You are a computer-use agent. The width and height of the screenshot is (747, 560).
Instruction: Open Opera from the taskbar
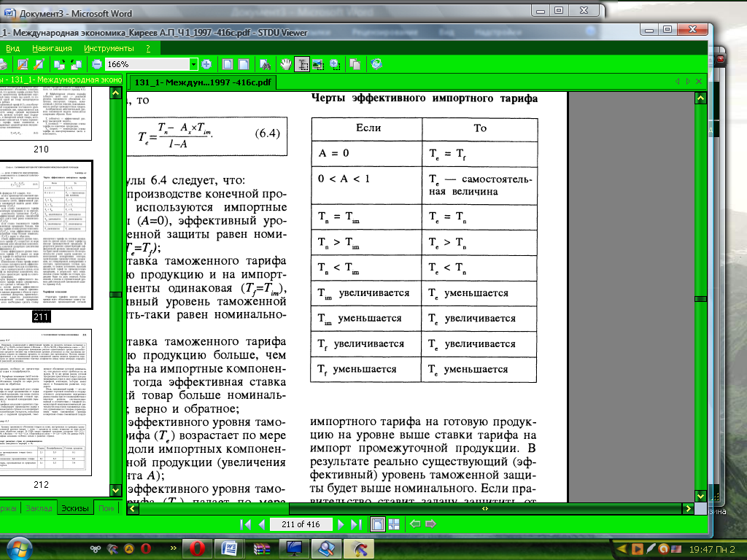197,548
